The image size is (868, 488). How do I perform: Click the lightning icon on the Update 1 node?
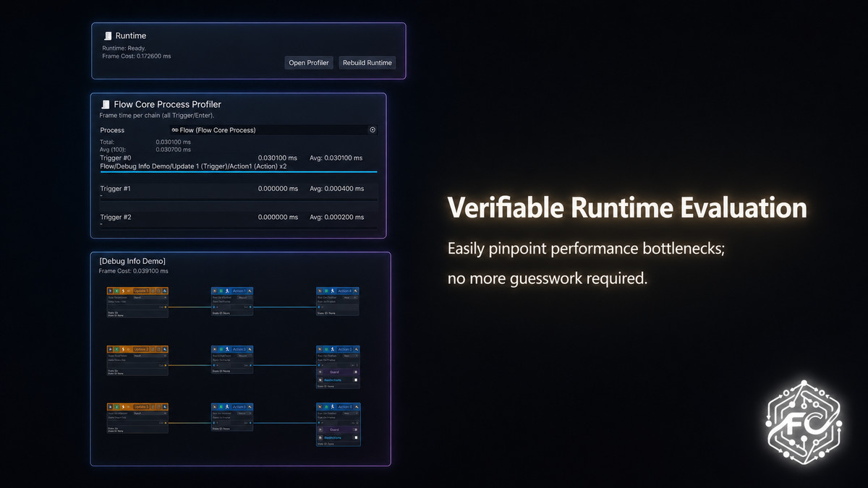pos(124,291)
